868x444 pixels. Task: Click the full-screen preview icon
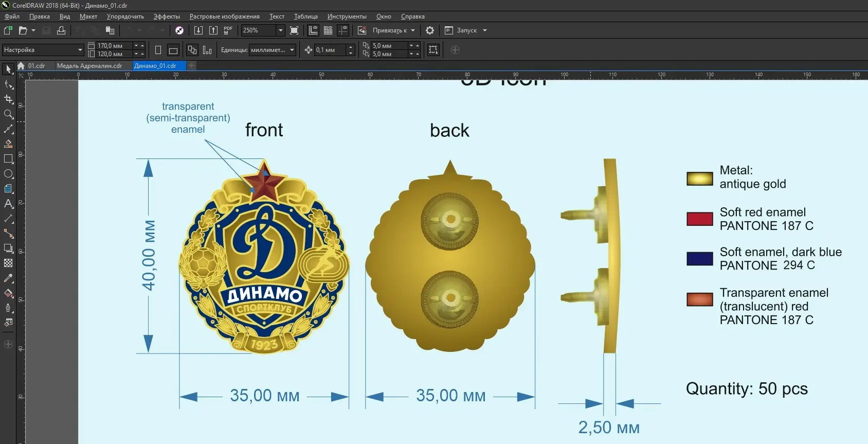click(x=294, y=30)
